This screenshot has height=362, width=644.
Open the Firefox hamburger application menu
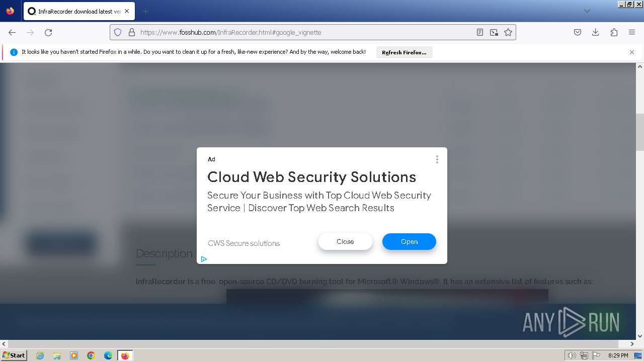tap(632, 32)
